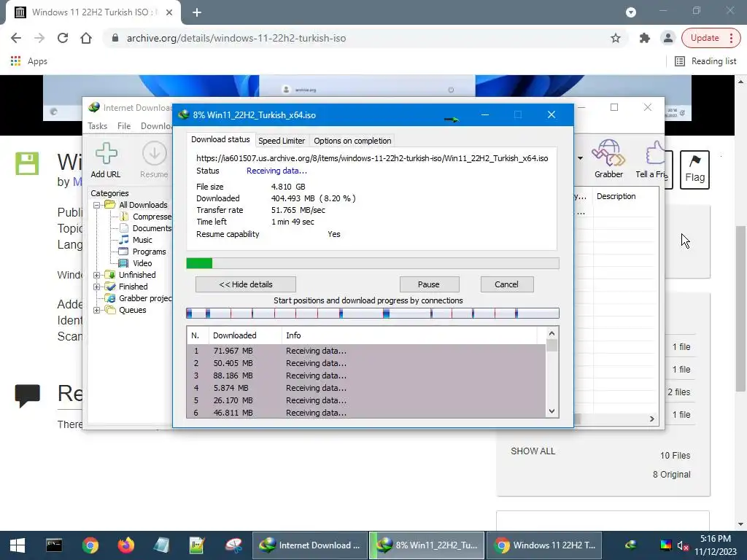The height and width of the screenshot is (560, 747).
Task: Open the Downloads menu in IDM
Action: click(156, 126)
